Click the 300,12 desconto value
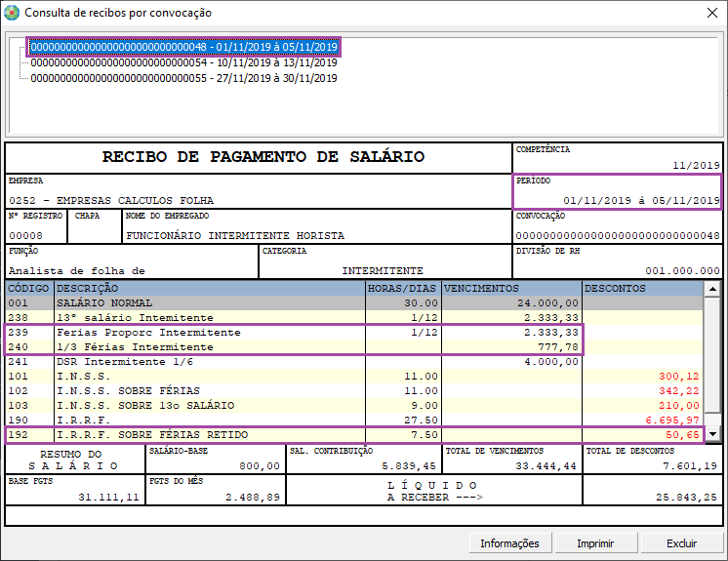The image size is (728, 561). 679,377
